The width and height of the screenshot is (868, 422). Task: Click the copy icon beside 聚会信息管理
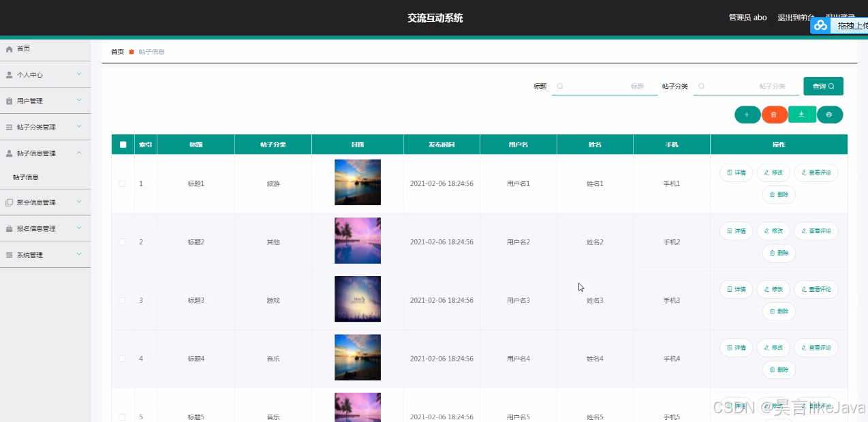point(10,202)
